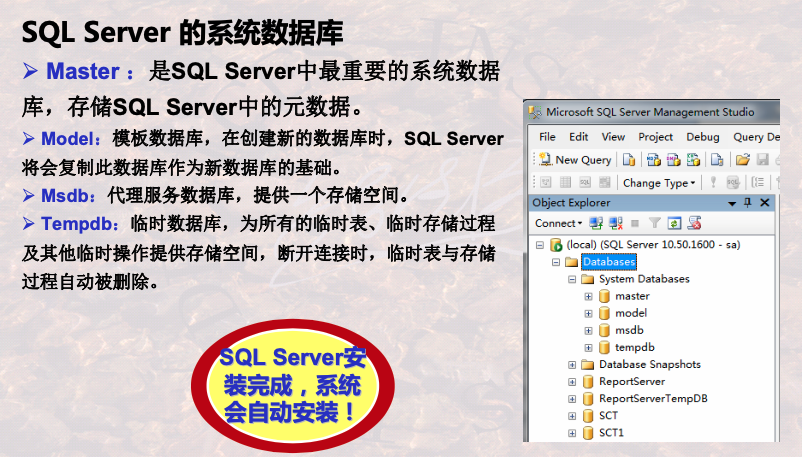
Task: Select the model database
Action: [x=631, y=313]
